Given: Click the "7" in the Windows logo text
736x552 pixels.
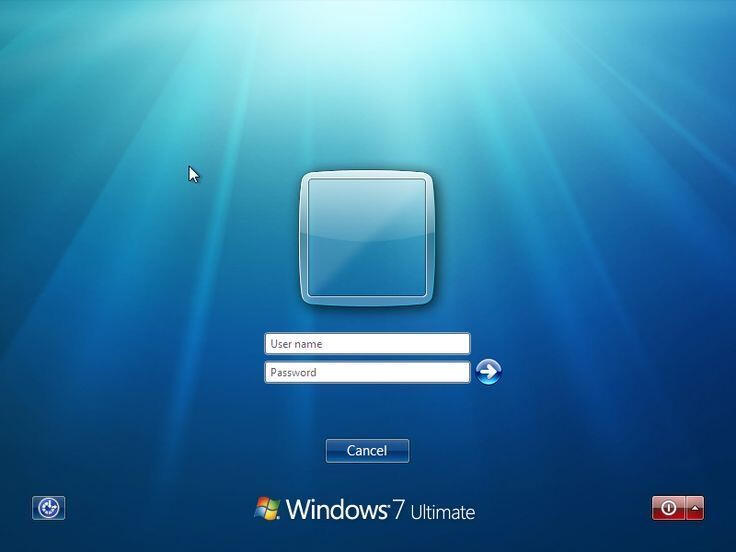Looking at the screenshot, I should 398,510.
